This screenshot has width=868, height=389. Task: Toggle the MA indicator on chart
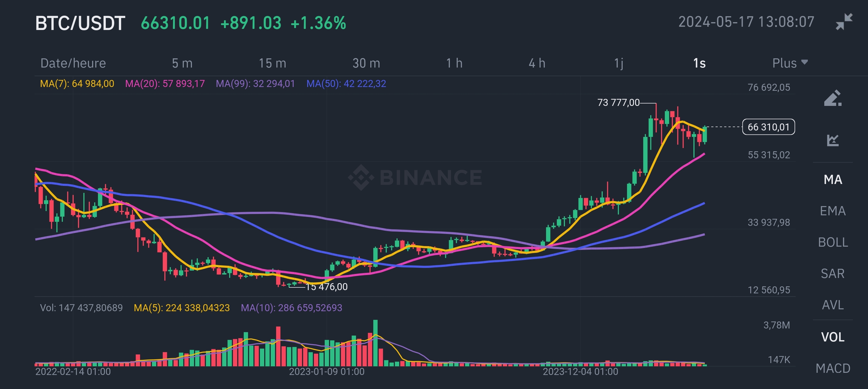coord(833,179)
